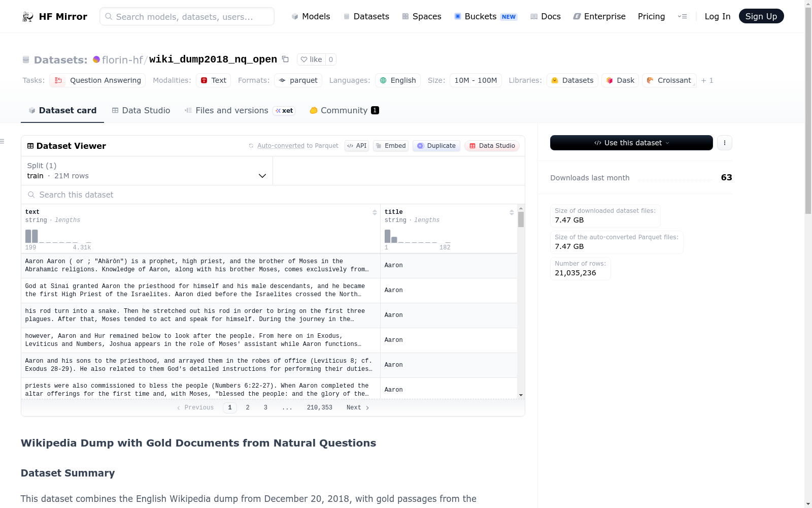812x508 pixels.
Task: Click the Search this dataset field
Action: pos(273,195)
